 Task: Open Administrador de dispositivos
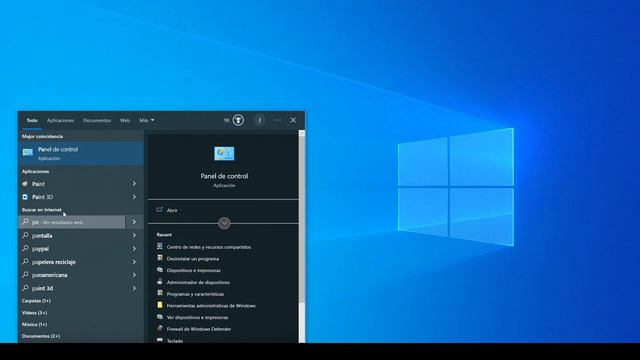click(198, 282)
